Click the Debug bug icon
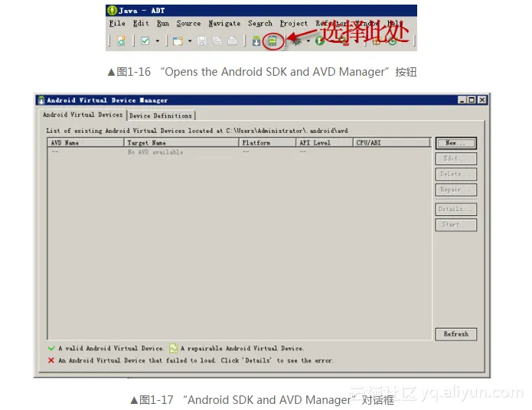This screenshot has width=532, height=410. (297, 41)
